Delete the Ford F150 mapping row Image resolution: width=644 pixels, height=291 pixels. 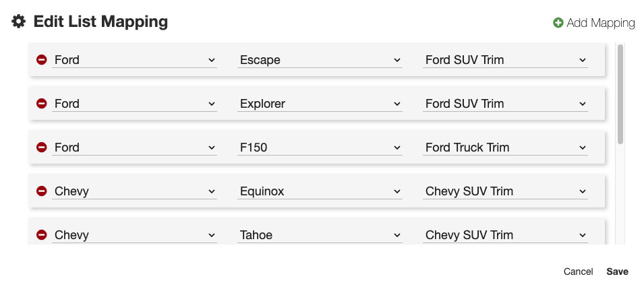click(x=41, y=148)
